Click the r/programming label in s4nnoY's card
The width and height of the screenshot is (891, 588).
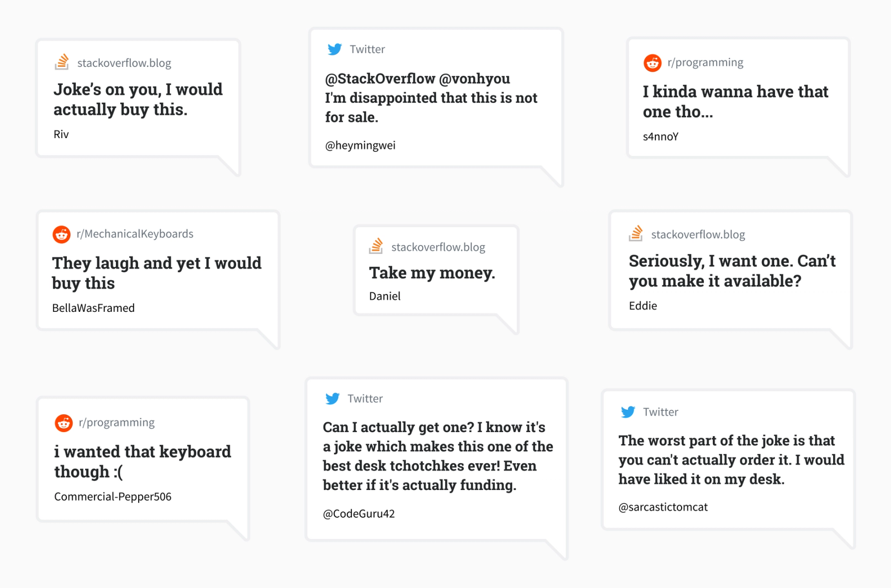pyautogui.click(x=705, y=62)
